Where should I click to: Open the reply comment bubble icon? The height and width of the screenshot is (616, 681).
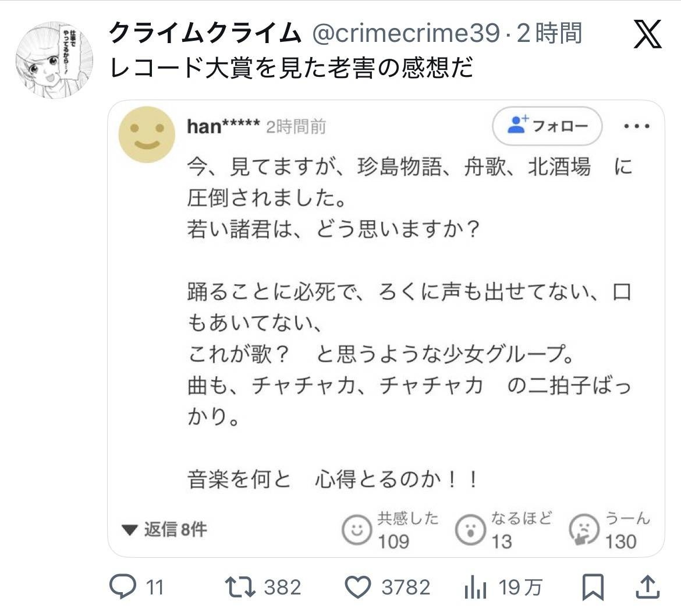click(123, 587)
